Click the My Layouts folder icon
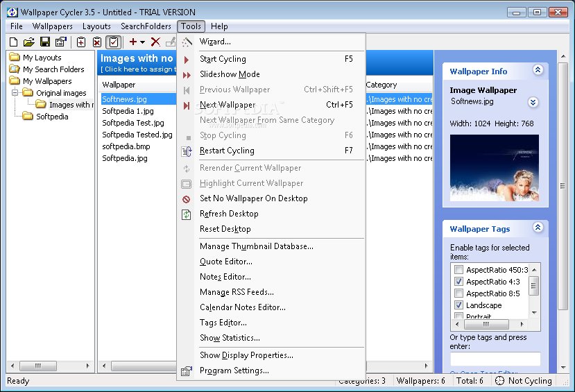 [x=15, y=57]
